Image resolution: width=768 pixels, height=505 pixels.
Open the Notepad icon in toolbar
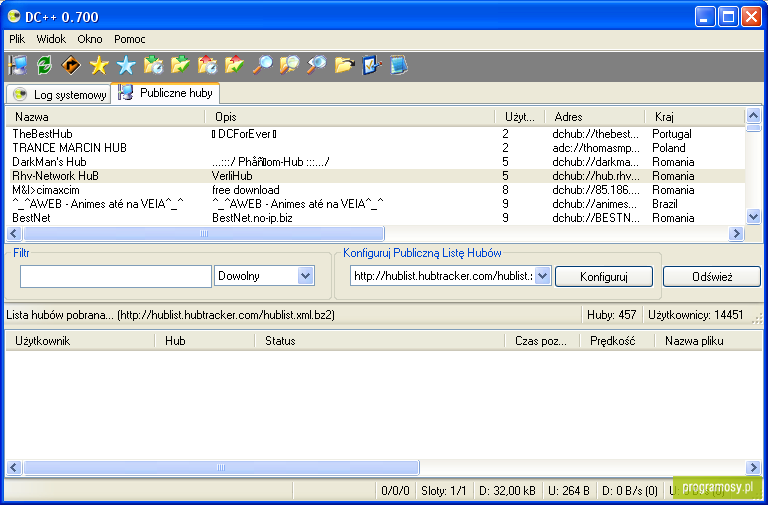tap(399, 65)
